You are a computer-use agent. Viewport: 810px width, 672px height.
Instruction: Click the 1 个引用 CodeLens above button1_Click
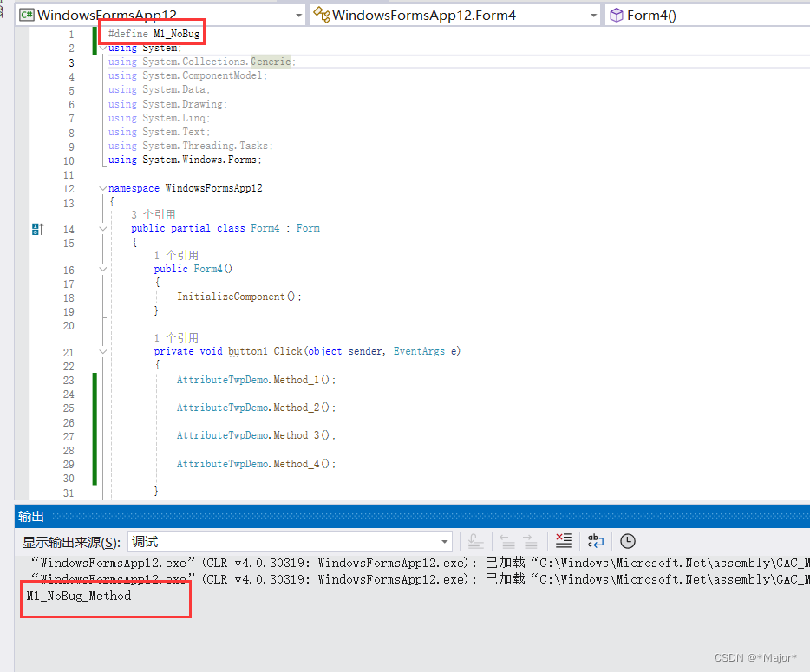[x=176, y=338]
